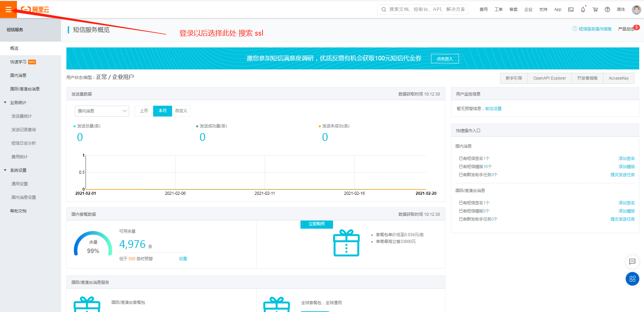Open 国内消息 in the sidebar

tap(18, 75)
